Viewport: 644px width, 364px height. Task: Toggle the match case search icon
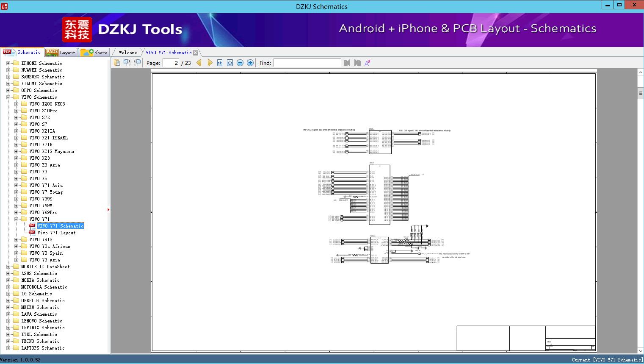pos(368,63)
